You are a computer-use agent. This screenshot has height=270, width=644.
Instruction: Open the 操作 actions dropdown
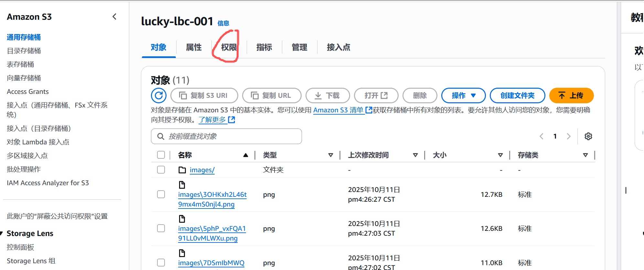464,96
